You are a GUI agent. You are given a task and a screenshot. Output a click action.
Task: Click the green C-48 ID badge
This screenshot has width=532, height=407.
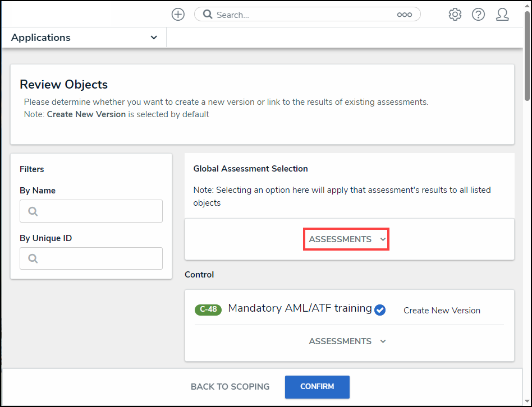click(208, 309)
